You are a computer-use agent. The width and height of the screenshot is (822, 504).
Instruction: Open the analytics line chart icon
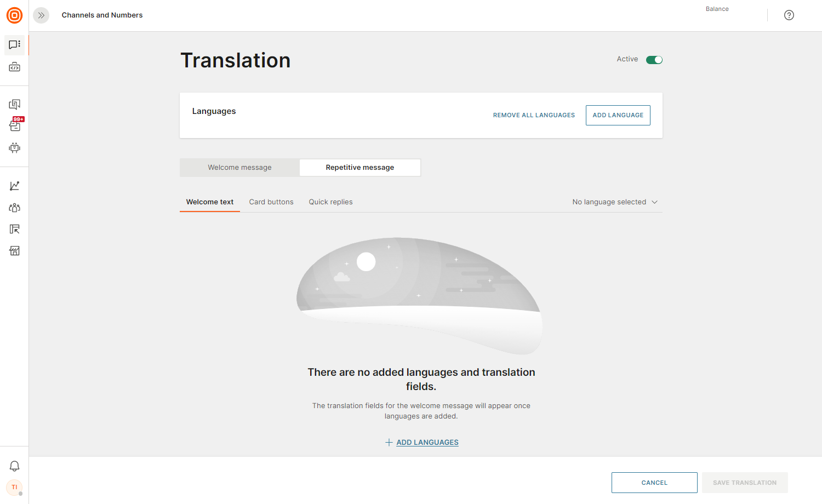pos(15,186)
